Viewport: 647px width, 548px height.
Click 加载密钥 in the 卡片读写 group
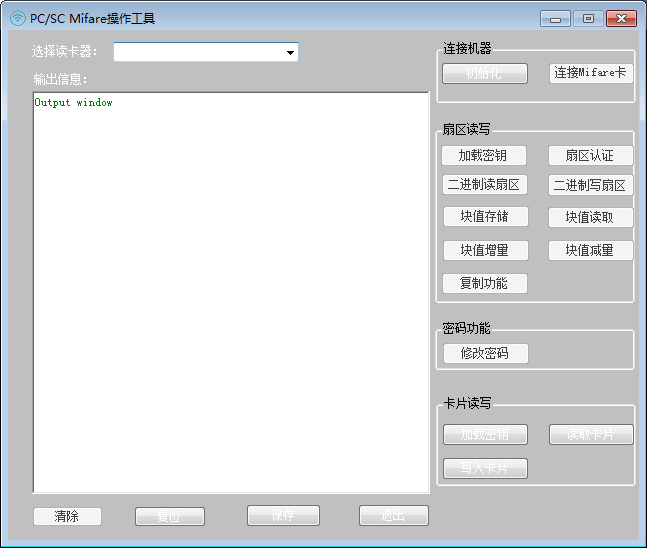coord(485,435)
